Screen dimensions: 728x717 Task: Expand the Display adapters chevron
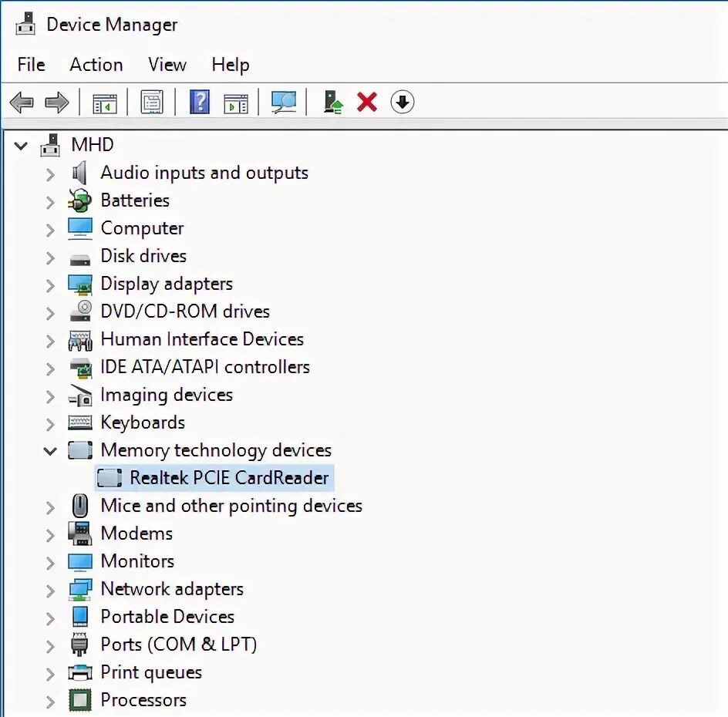tap(51, 285)
